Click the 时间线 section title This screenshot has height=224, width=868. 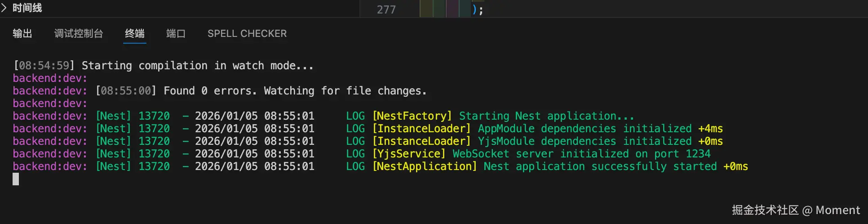[x=27, y=8]
